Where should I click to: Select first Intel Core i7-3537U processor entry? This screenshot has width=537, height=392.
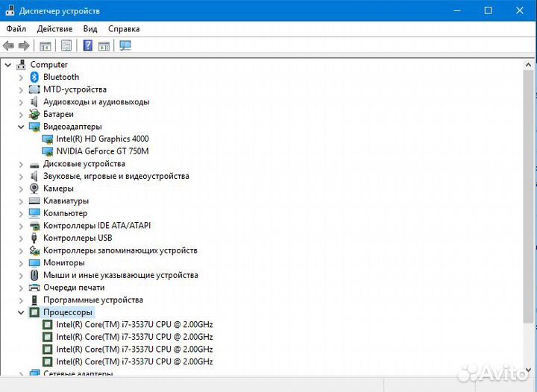click(134, 325)
